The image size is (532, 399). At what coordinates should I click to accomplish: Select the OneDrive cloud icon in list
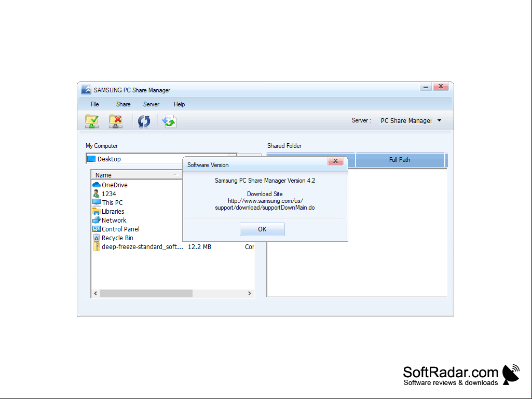(97, 185)
